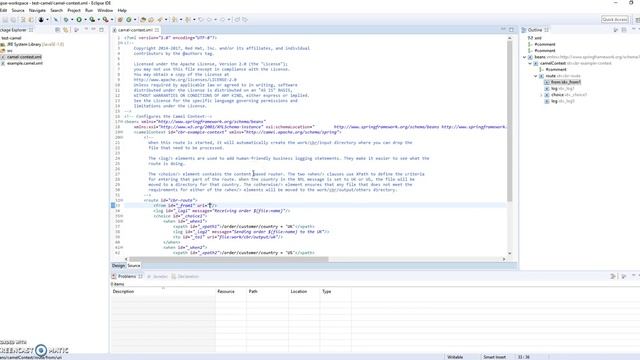Open the Search menu

(x=56, y=10)
